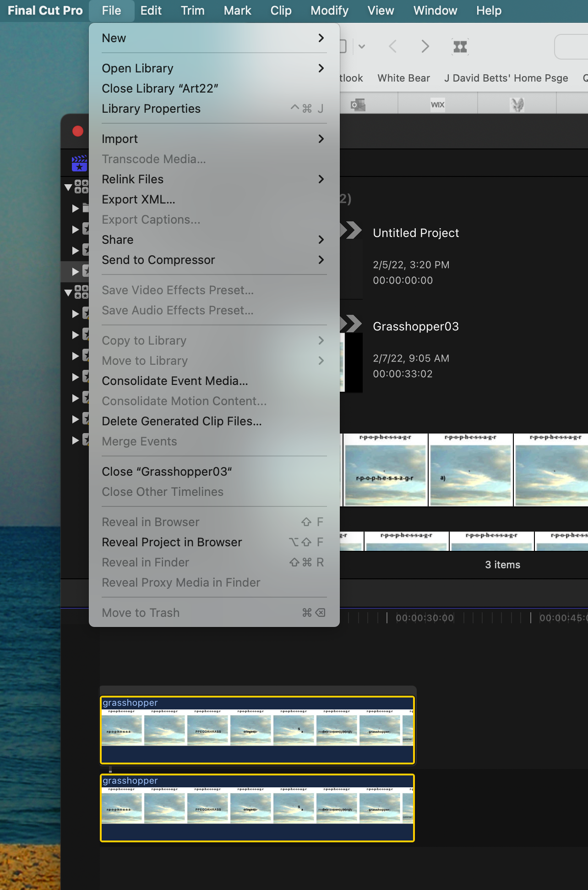Select the upper grasshopper clip in the timeline

(x=257, y=730)
